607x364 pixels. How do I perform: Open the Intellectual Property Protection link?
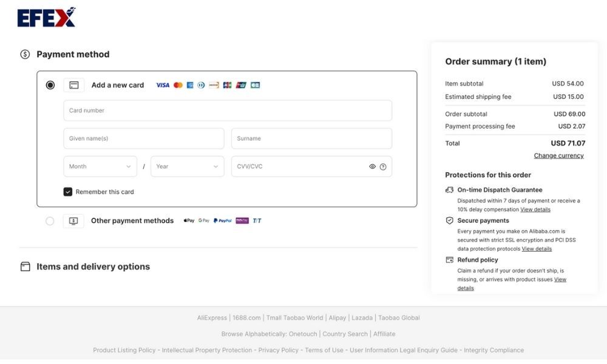[207, 351]
